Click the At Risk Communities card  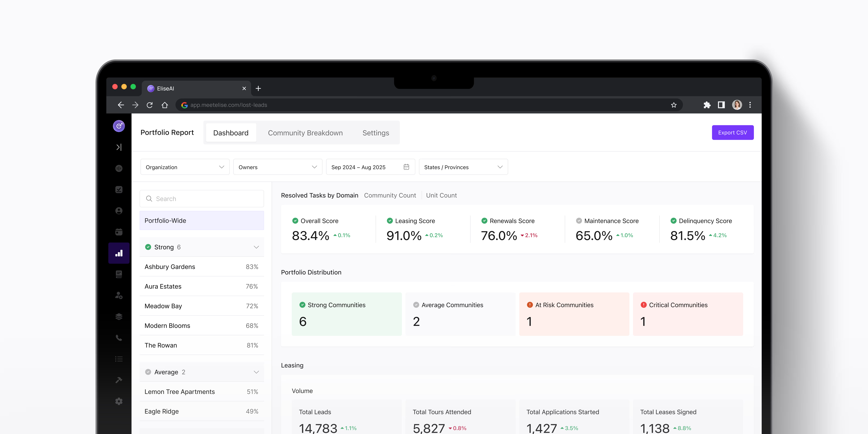[574, 314]
